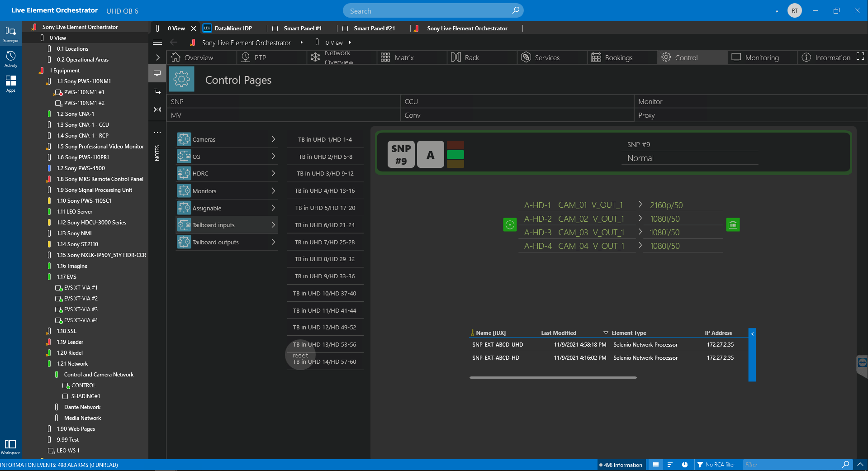Close the 0 View tab
This screenshot has height=471, width=868.
pyautogui.click(x=194, y=28)
